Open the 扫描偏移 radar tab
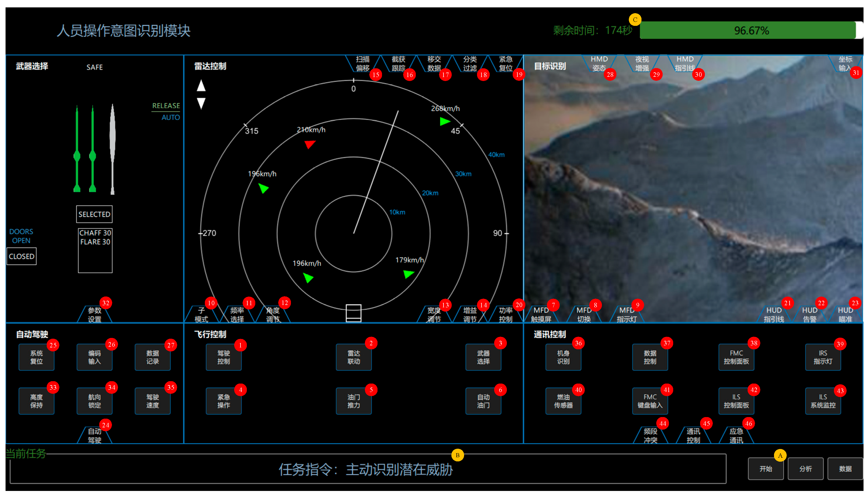This screenshot has height=497, width=868. 362,64
